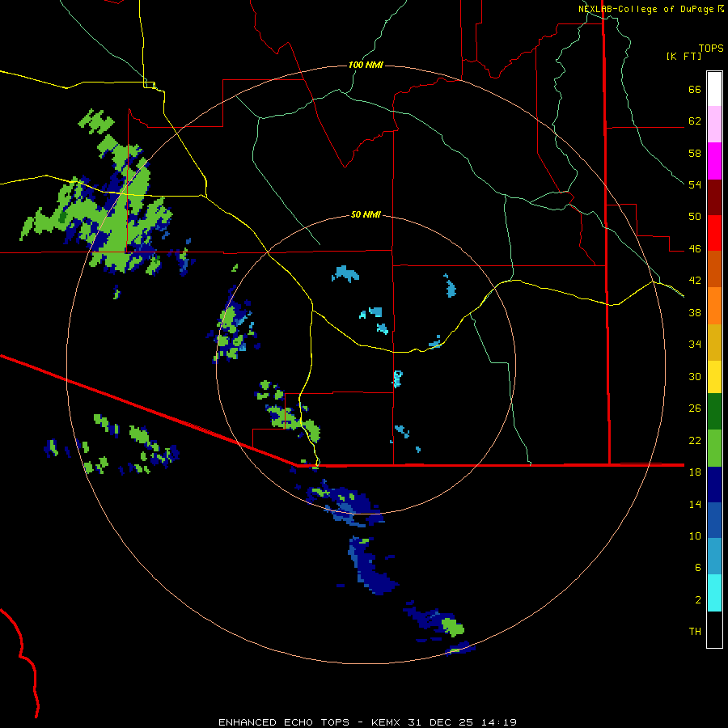The image size is (728, 728).
Task: Click the '50 NMI' range ring label
Action: [x=366, y=214]
